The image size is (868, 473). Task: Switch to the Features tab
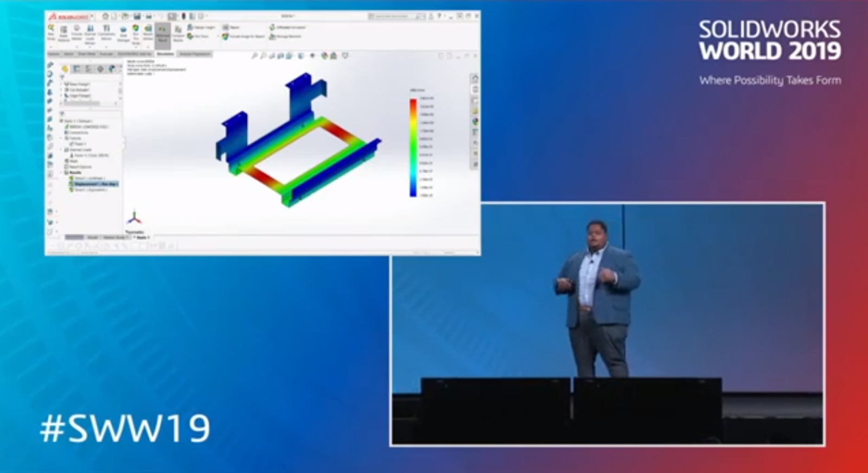[x=53, y=54]
